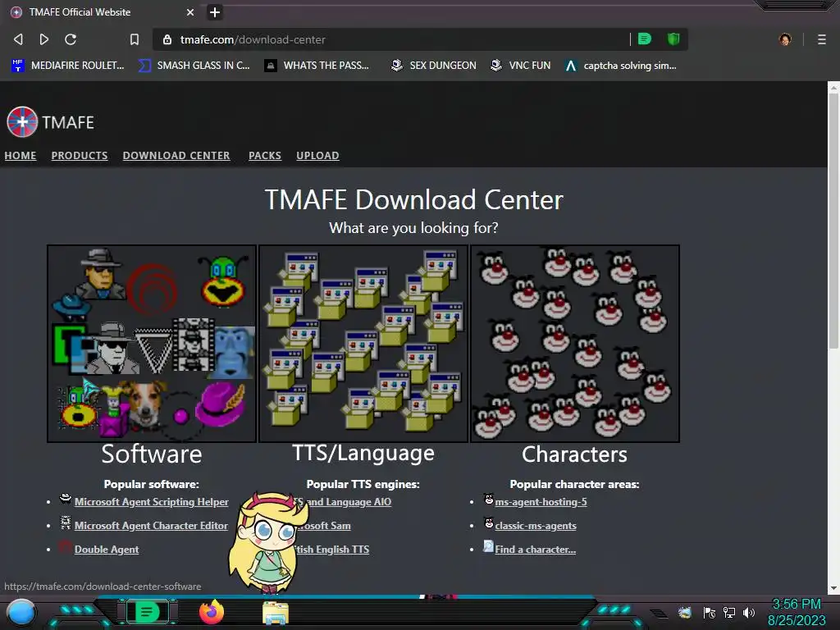This screenshot has height=630, width=840.
Task: Open the volume speaker tray icon
Action: [x=748, y=612]
